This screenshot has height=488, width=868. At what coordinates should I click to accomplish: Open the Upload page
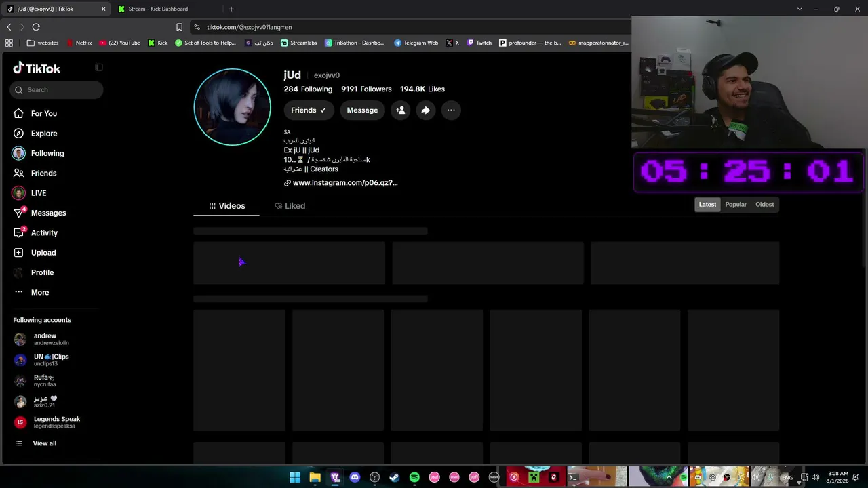pyautogui.click(x=43, y=253)
